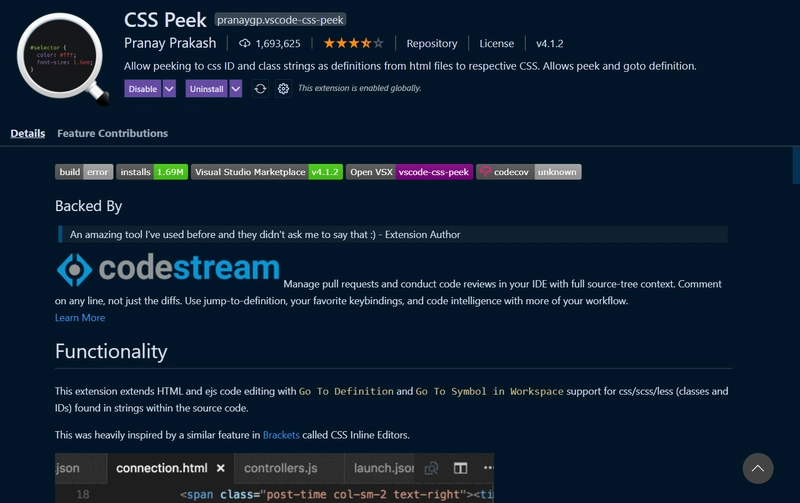Click the cloud download installs icon
The width and height of the screenshot is (800, 503).
pyautogui.click(x=244, y=43)
